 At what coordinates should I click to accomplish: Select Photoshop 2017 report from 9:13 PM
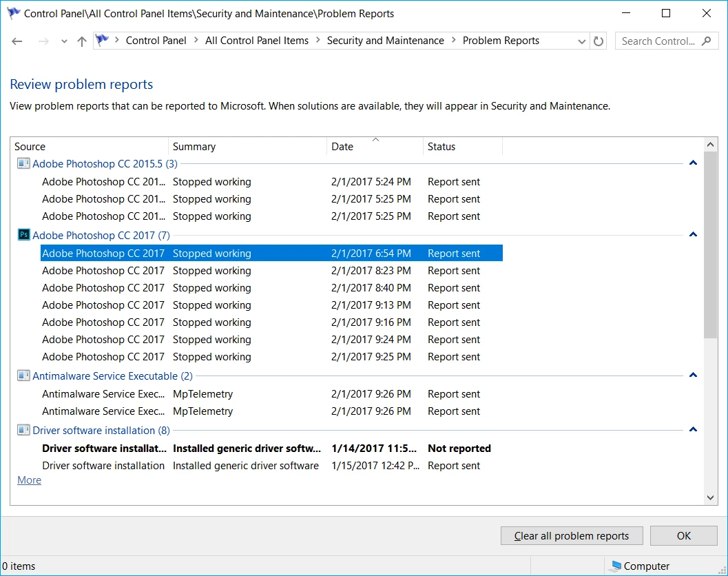[x=271, y=305]
